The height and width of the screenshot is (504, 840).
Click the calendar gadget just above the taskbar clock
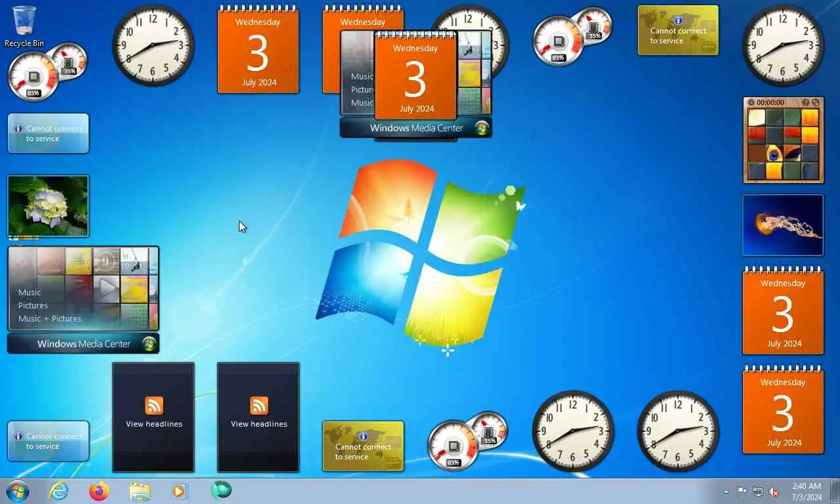point(783,409)
